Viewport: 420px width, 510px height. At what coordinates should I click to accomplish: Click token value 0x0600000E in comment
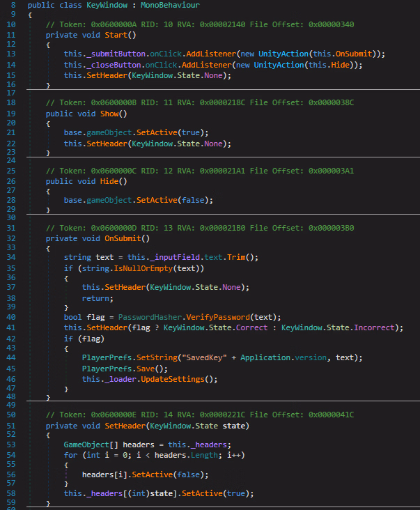point(114,415)
